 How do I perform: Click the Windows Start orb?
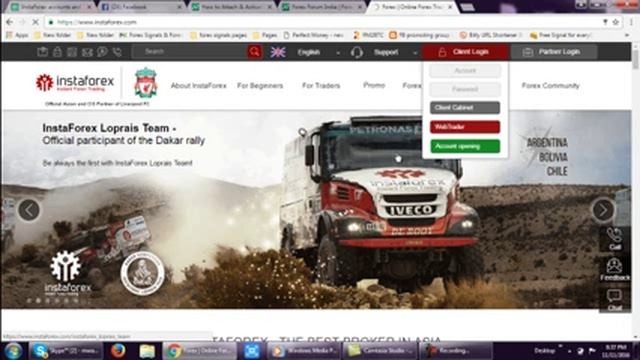13,351
